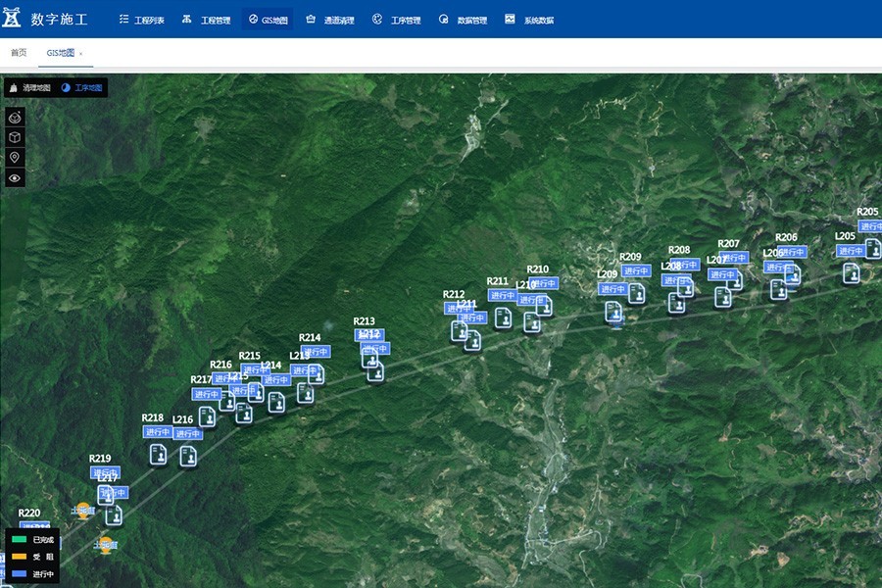The image size is (882, 588).
Task: Switch to 清理地图 map mode
Action: tap(29, 87)
